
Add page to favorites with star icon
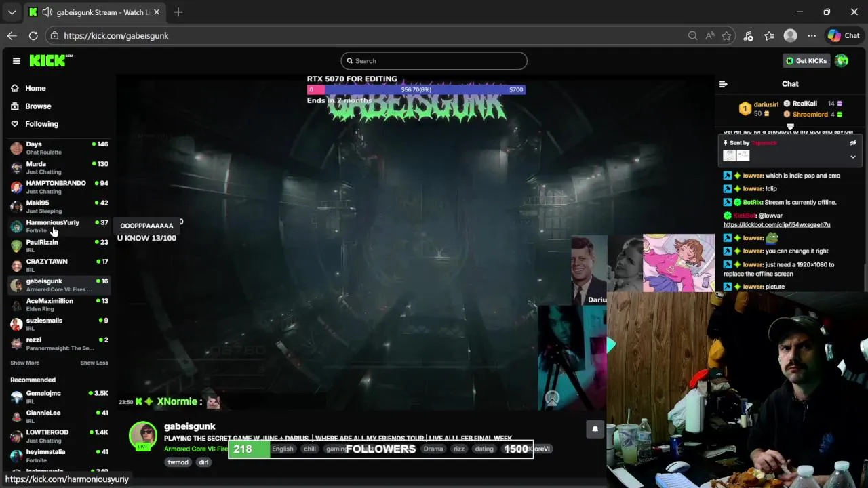click(726, 35)
